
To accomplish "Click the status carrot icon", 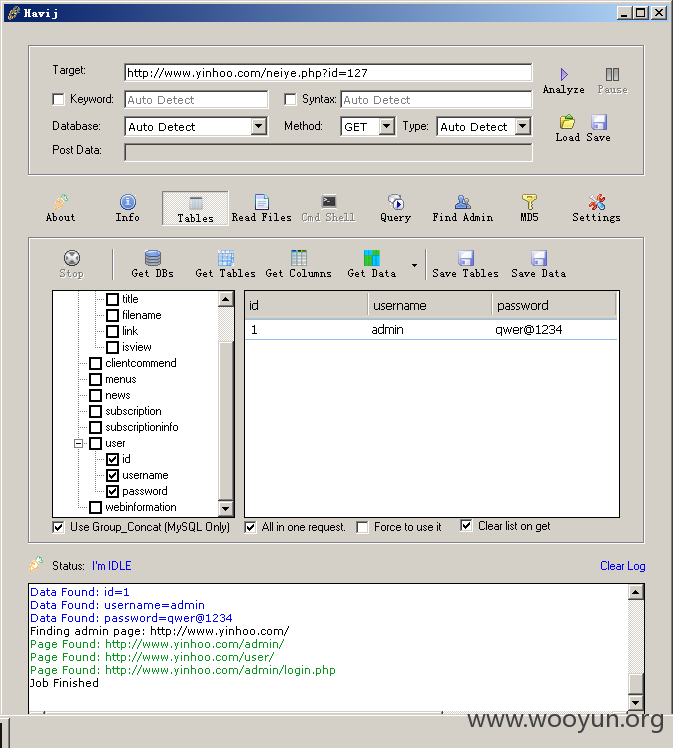I will click(36, 564).
